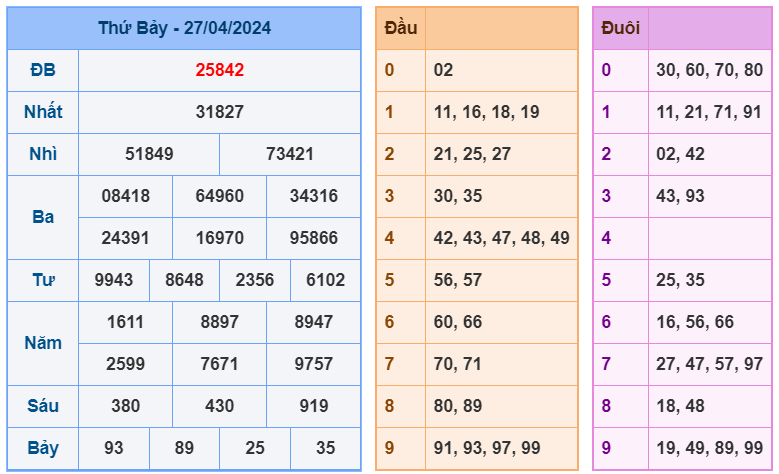Viewport: 779px width, 474px height.
Task: Select the Đầu cell "56, 57"
Action: (458, 280)
